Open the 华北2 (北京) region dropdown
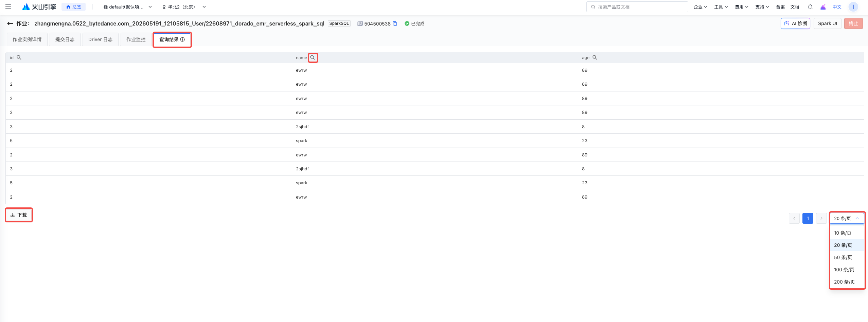Viewport: 868px width, 322px height. 184,7
